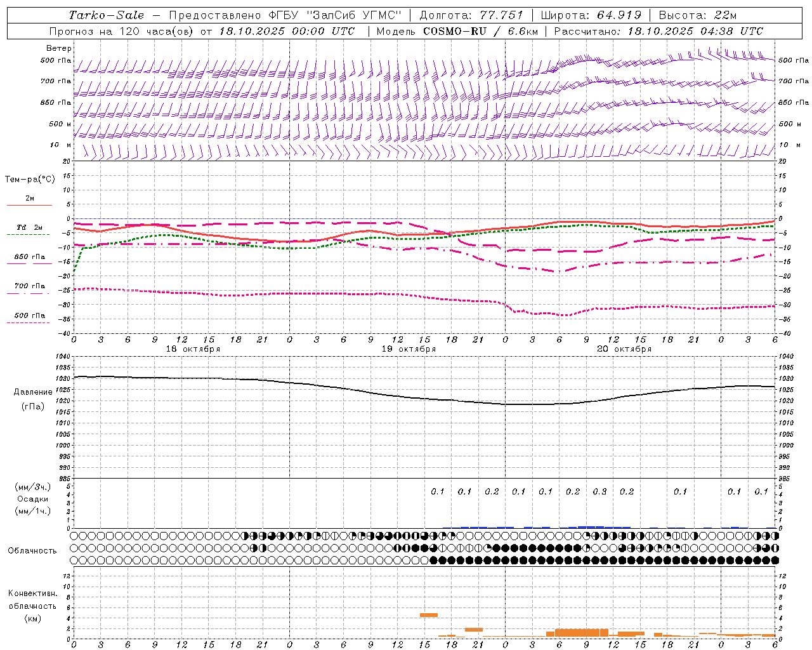812x650 pixels.
Task: Click the '(км)' convective height unit label
Action: pos(32,618)
